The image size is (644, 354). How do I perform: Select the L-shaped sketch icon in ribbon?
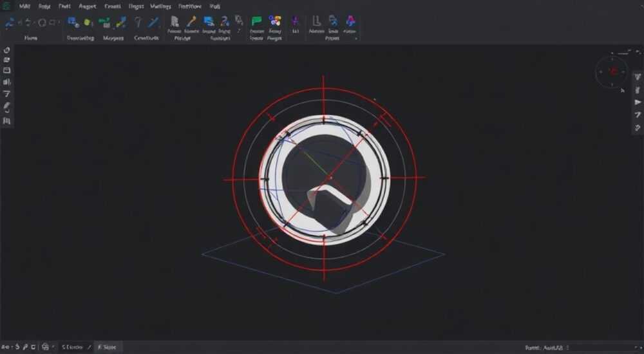point(316,21)
